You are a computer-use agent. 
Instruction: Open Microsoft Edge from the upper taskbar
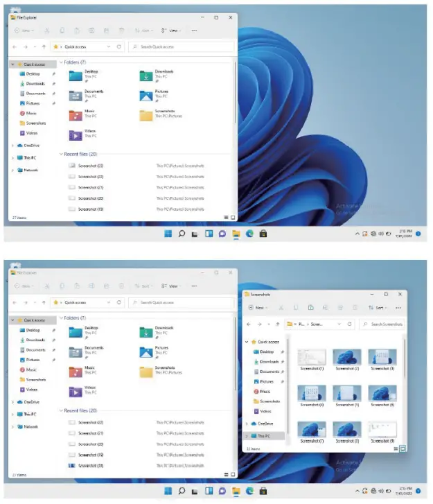[249, 234]
